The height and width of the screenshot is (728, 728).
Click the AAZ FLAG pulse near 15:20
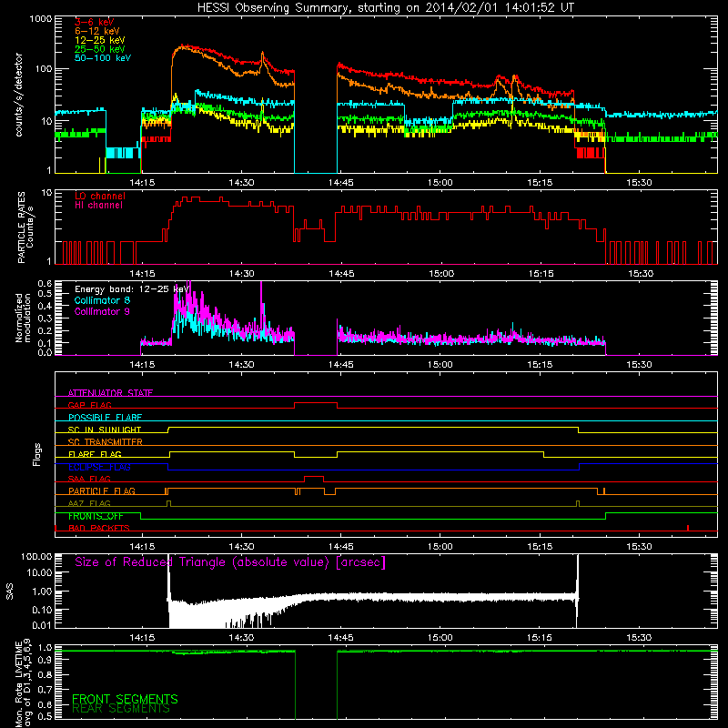click(578, 503)
